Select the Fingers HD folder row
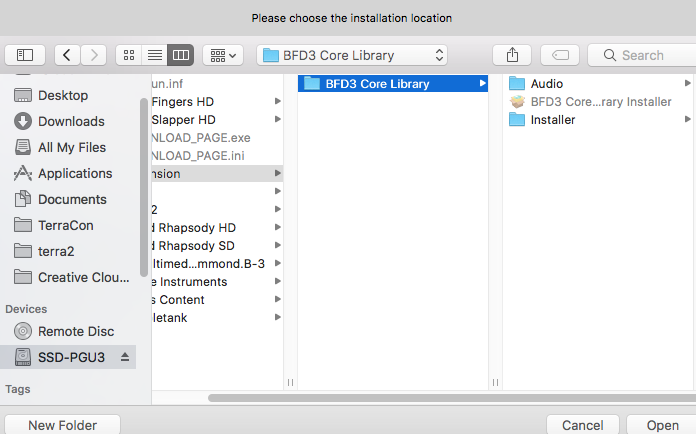Screen dimensions: 696x434 pos(217,102)
